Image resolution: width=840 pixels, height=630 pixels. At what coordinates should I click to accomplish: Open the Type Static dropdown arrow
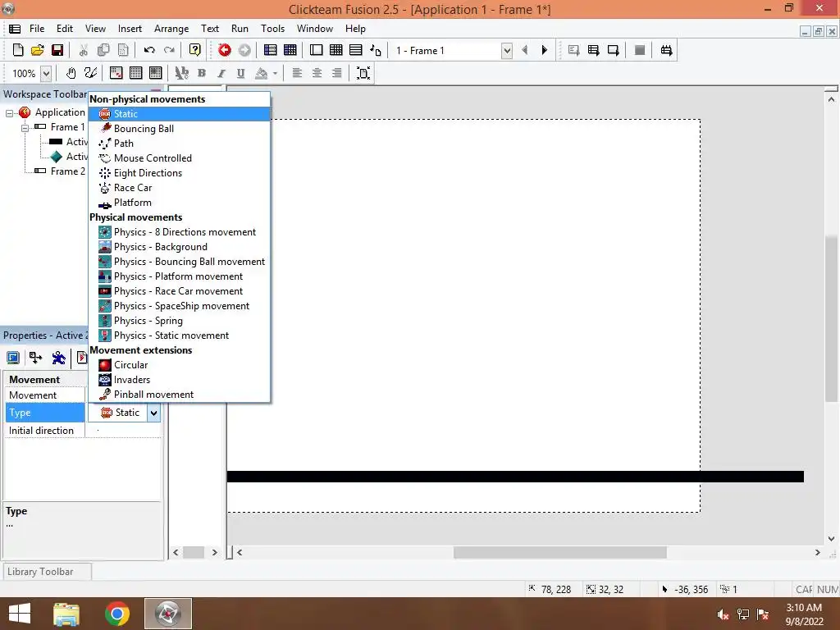(x=153, y=413)
